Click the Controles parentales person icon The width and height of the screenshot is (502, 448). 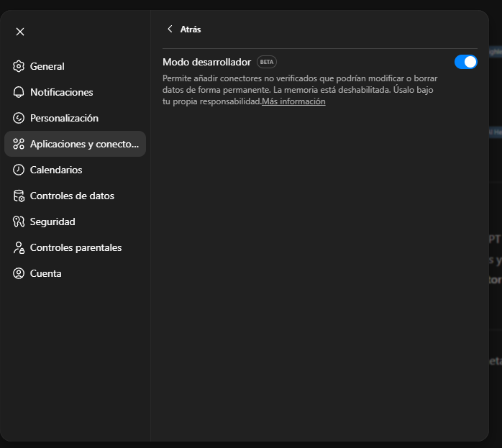coord(19,247)
